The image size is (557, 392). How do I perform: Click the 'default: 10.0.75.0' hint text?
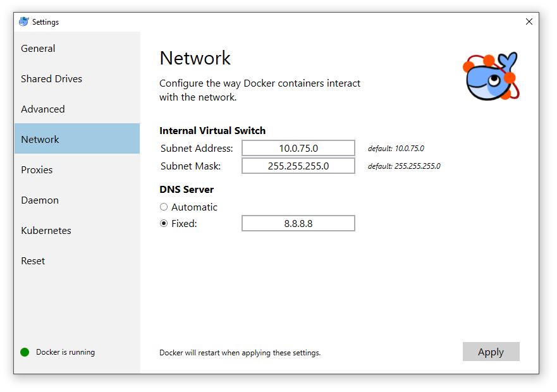pyautogui.click(x=396, y=149)
